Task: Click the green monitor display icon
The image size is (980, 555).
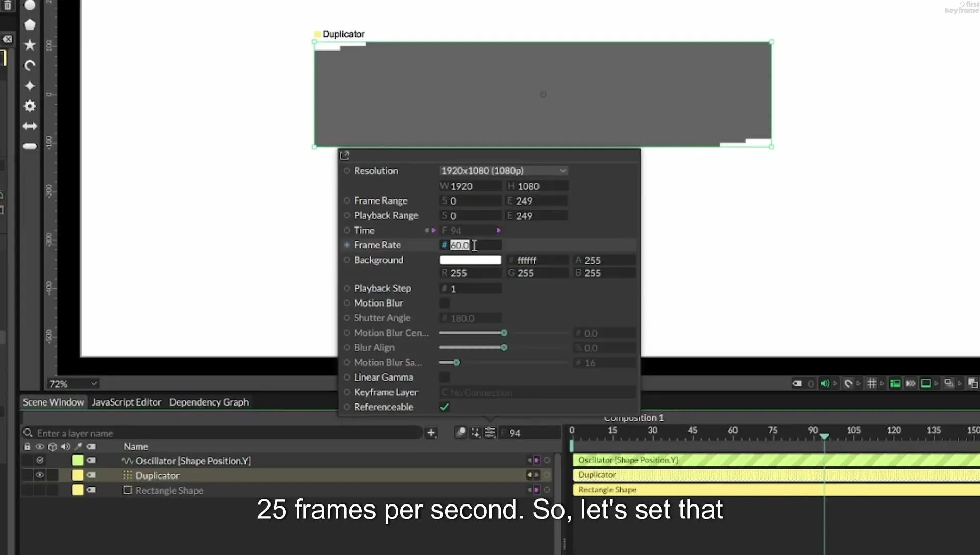Action: (x=925, y=383)
